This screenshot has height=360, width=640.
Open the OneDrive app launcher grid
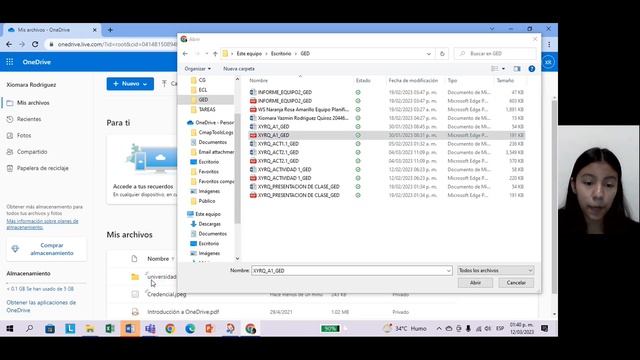point(10,62)
